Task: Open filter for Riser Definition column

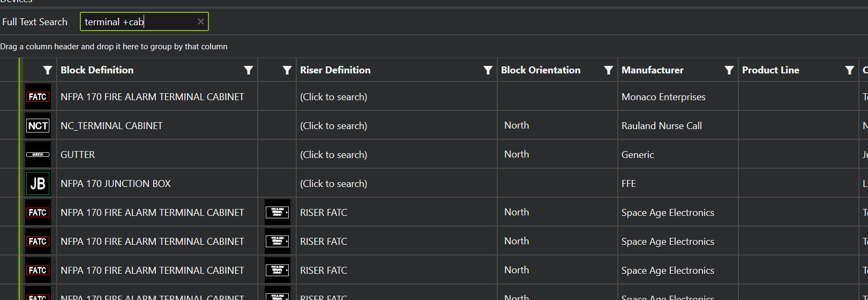Action: 488,70
